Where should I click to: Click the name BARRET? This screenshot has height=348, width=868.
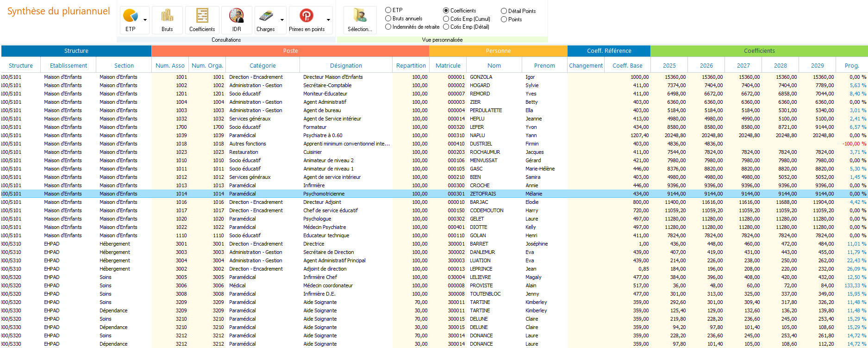click(x=479, y=244)
